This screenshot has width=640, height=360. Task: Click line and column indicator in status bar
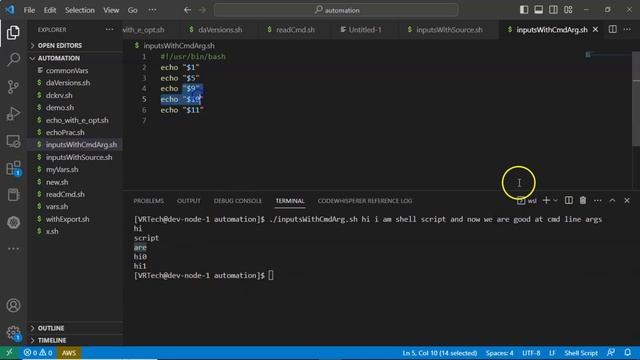440,353
